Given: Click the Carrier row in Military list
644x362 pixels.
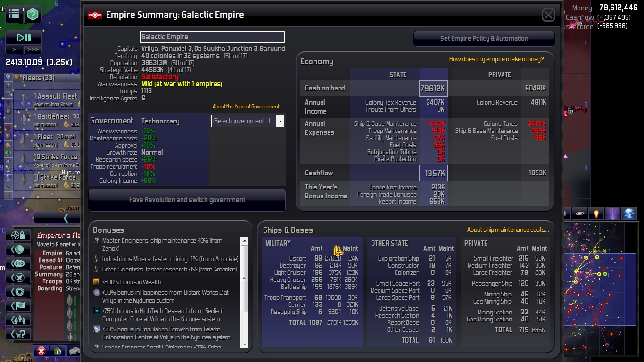Looking at the screenshot, I should [x=312, y=304].
